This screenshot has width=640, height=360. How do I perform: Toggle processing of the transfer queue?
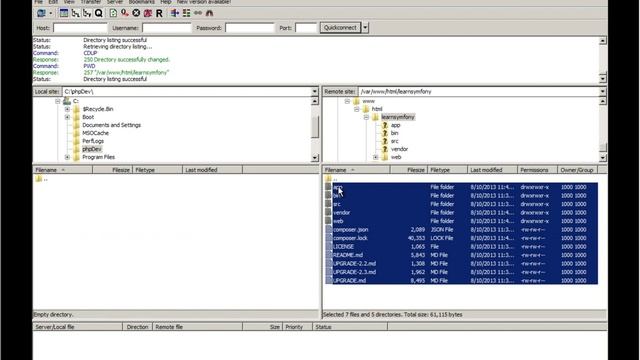tap(124, 13)
